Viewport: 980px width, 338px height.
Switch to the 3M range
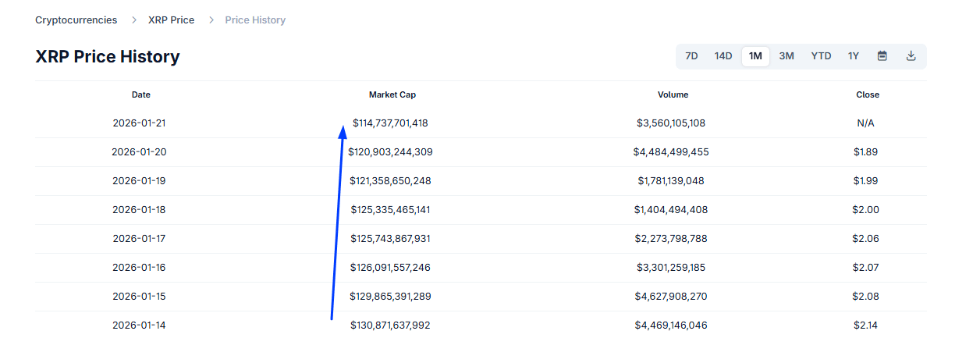point(786,55)
